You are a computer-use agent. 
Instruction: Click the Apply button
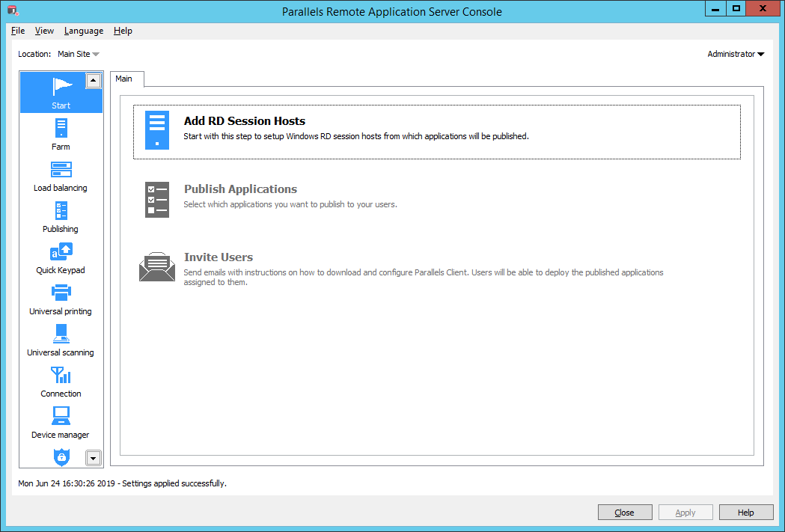[685, 513]
